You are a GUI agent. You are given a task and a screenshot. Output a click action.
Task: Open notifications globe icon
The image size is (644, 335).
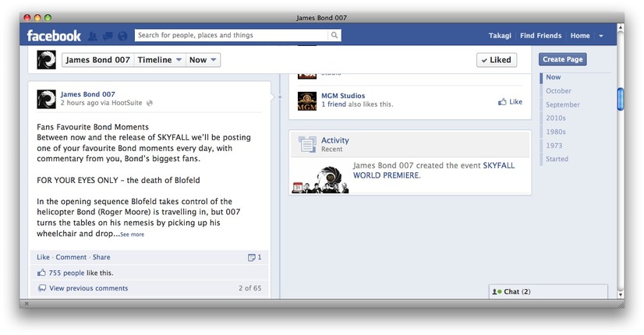tap(122, 36)
